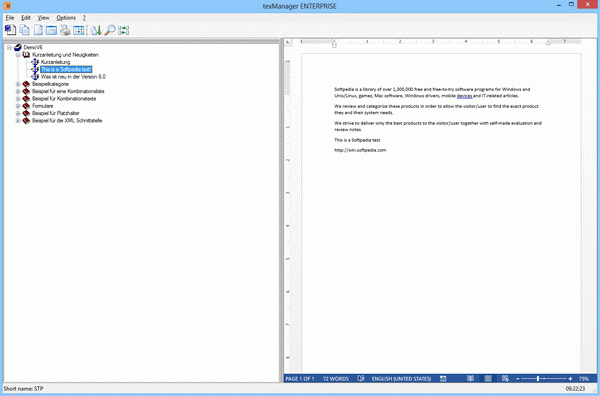This screenshot has width=600, height=396.
Task: Open the ? help menu
Action: click(x=84, y=18)
